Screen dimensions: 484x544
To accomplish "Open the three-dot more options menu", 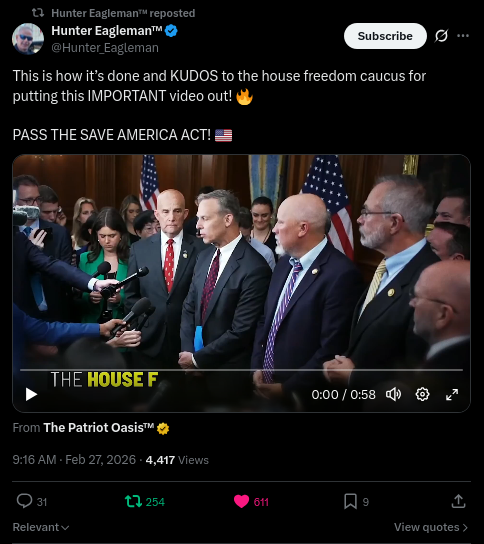I will (463, 36).
